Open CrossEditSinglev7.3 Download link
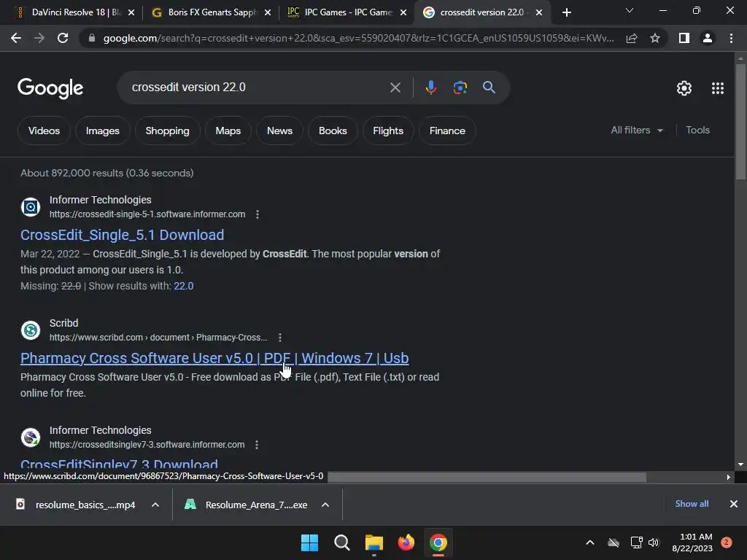The image size is (747, 560). 119,464
